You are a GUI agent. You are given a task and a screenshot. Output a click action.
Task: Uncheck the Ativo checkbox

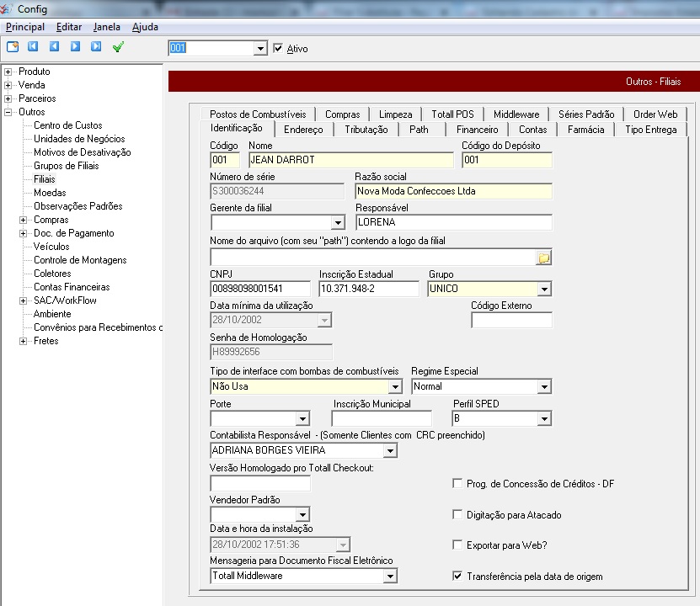point(278,49)
